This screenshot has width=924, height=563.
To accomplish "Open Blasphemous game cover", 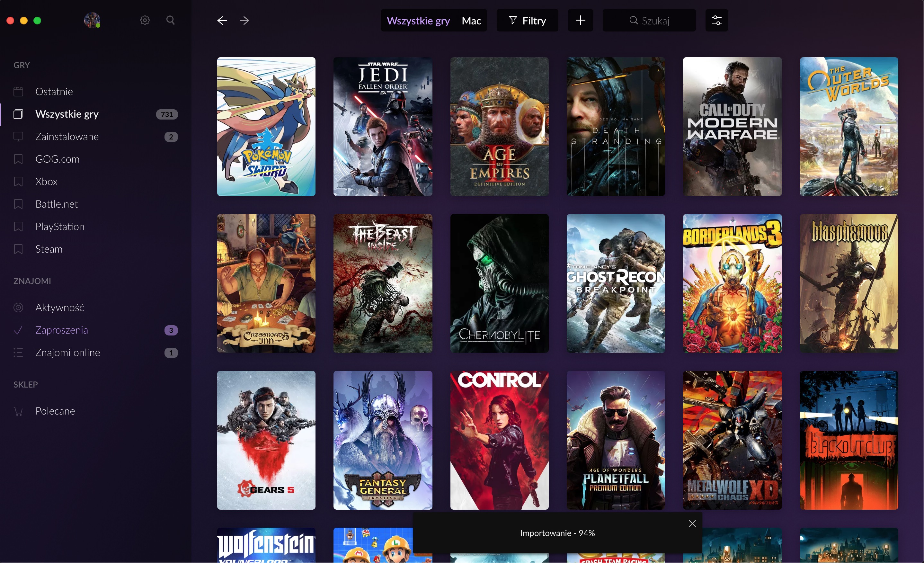I will pyautogui.click(x=848, y=283).
